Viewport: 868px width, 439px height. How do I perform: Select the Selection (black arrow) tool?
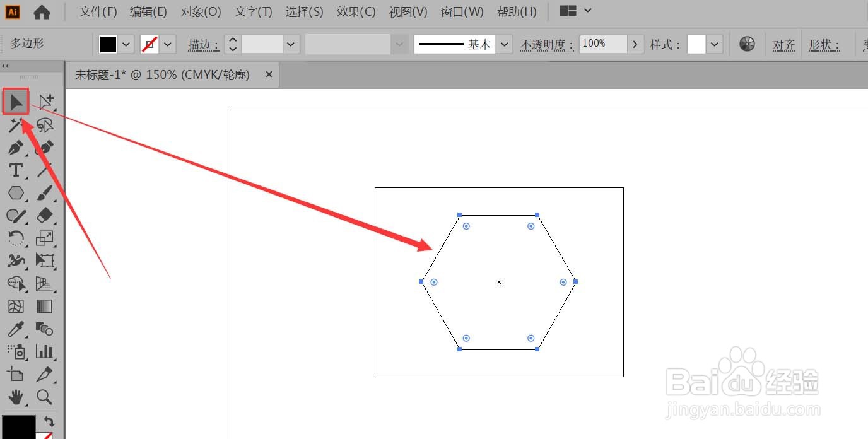click(x=16, y=102)
